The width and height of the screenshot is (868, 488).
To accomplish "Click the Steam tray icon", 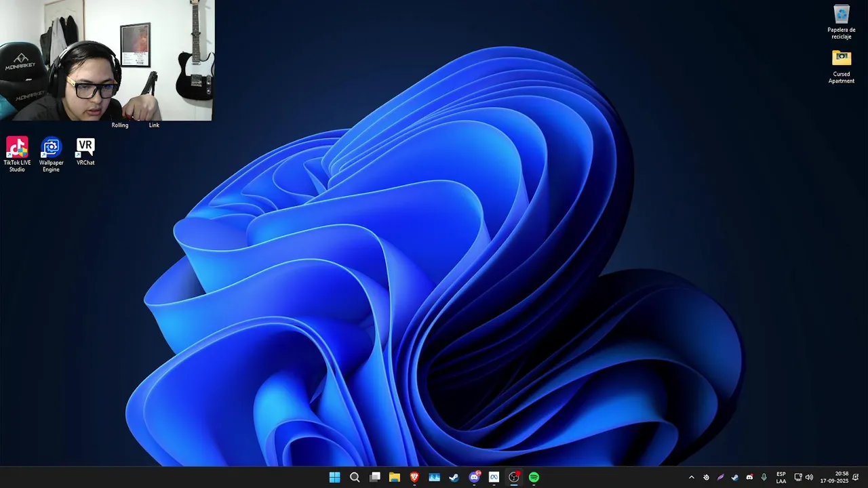I will pyautogui.click(x=734, y=477).
